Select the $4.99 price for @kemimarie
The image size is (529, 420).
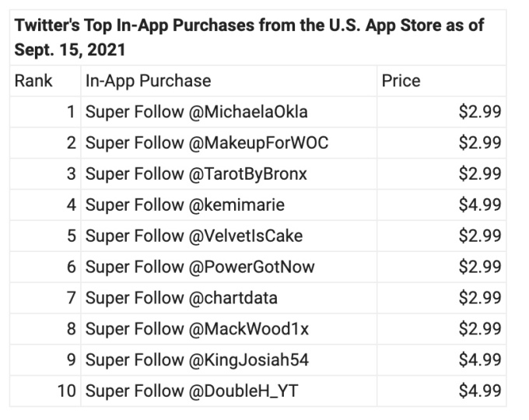[480, 205]
